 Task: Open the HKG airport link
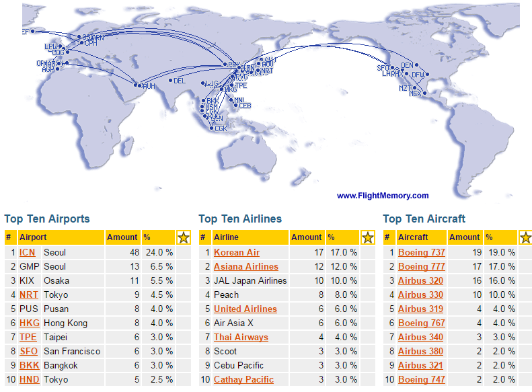click(x=29, y=323)
